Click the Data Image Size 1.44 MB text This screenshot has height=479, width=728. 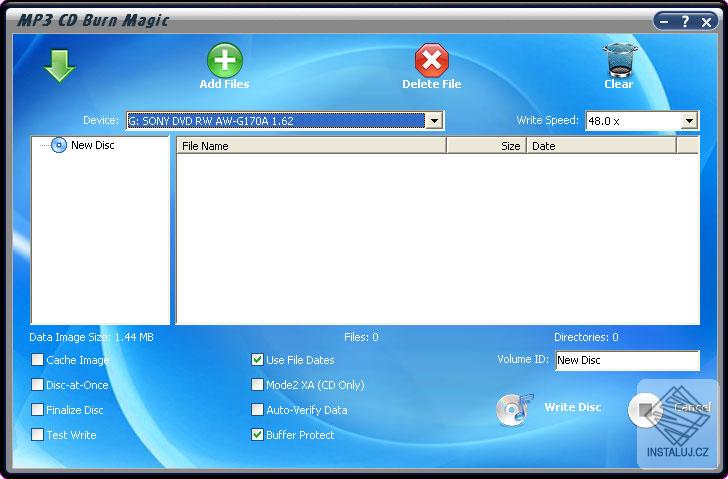click(91, 337)
